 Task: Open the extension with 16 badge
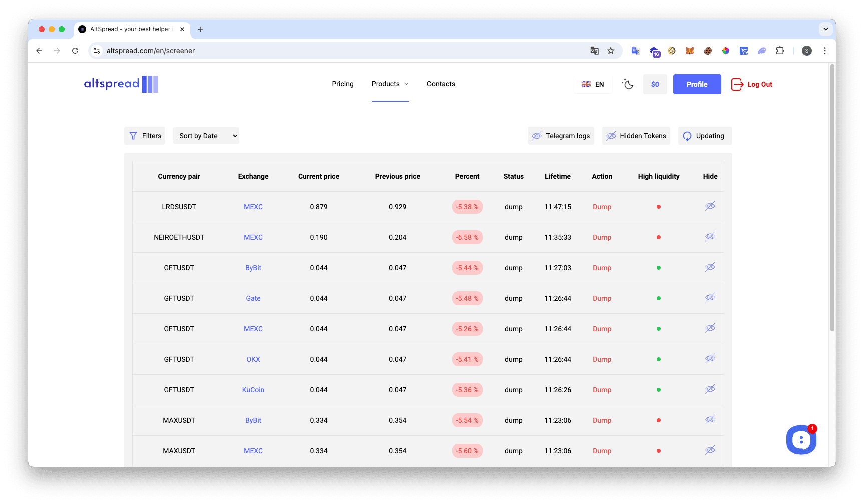pyautogui.click(x=654, y=51)
